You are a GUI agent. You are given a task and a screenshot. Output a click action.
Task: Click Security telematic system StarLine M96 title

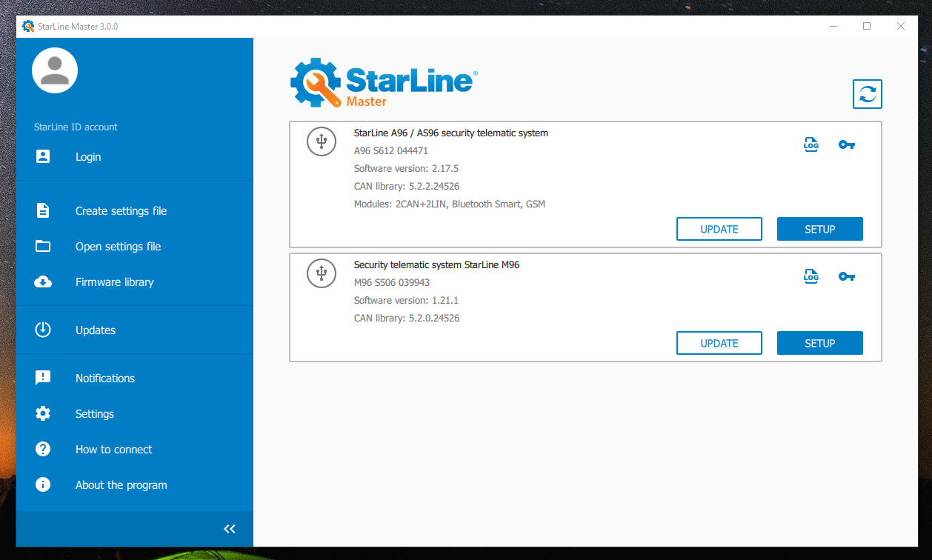(436, 264)
